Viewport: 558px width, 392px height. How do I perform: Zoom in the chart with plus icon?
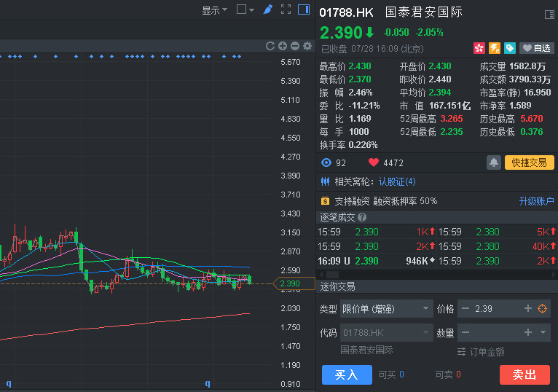coord(283,46)
